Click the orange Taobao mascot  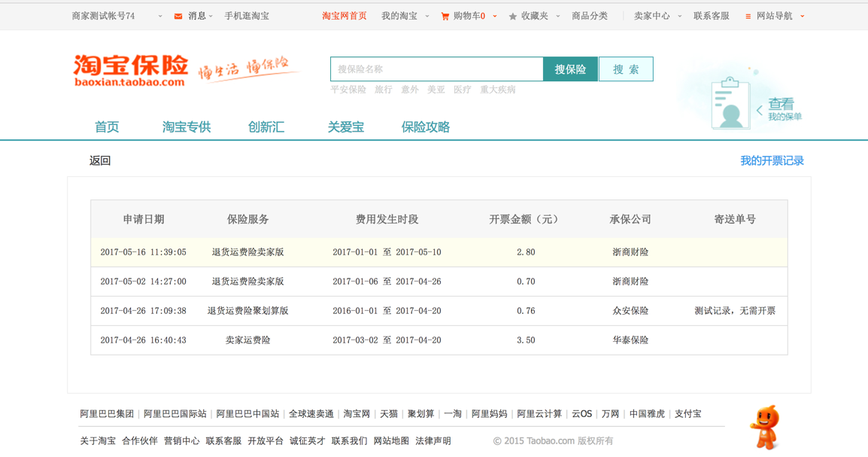tap(766, 427)
